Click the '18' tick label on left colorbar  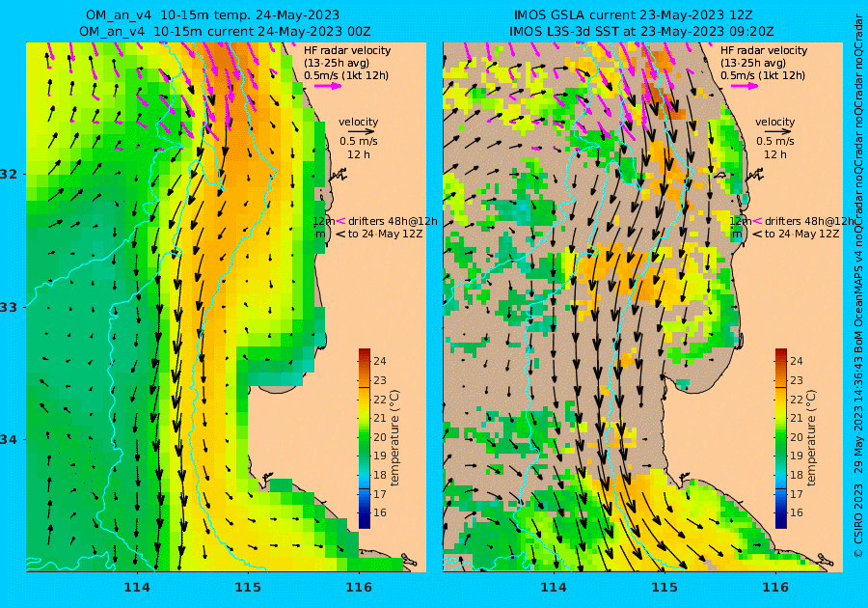pyautogui.click(x=380, y=475)
